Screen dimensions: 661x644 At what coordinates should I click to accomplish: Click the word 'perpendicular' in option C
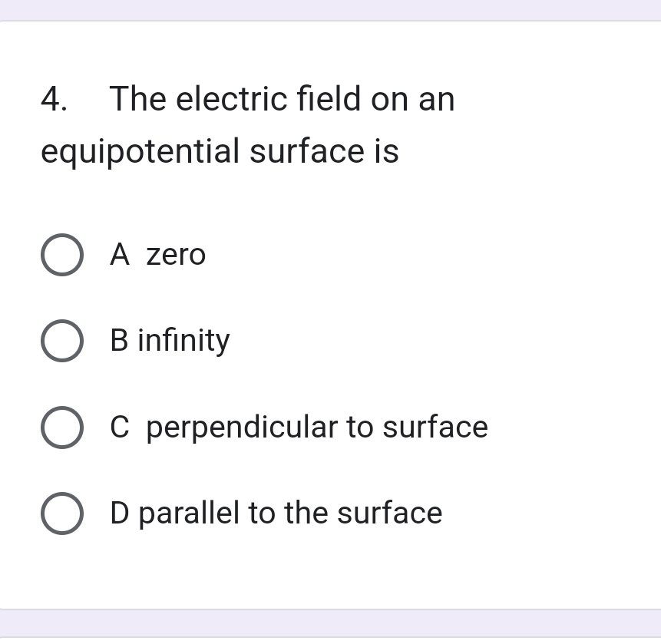[x=242, y=428]
